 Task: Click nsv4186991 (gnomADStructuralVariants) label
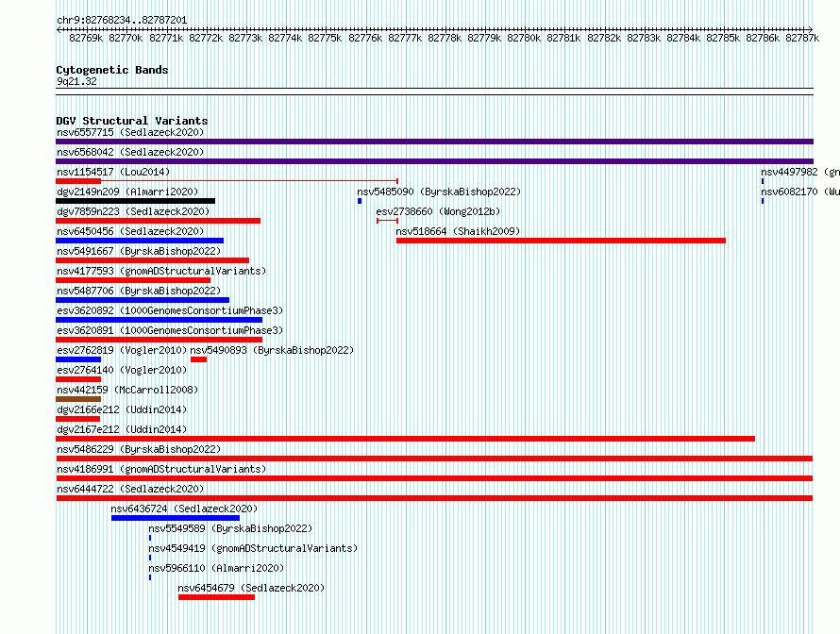(161, 469)
